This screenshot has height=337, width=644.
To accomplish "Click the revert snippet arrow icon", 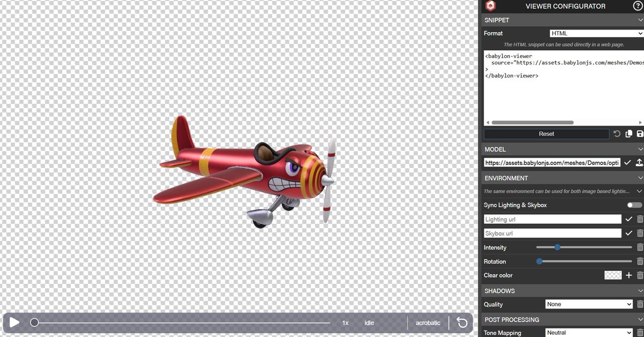I will [617, 134].
